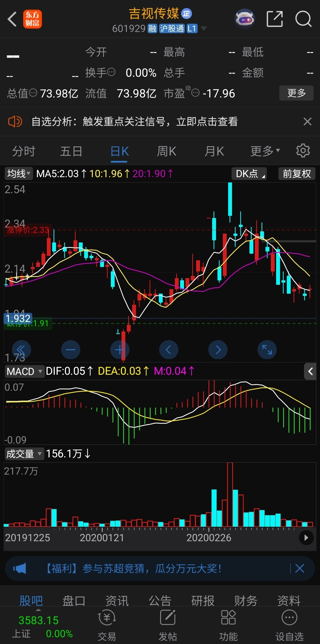The height and width of the screenshot is (644, 320).
Task: Open the 盘口 tab
Action: (74, 601)
